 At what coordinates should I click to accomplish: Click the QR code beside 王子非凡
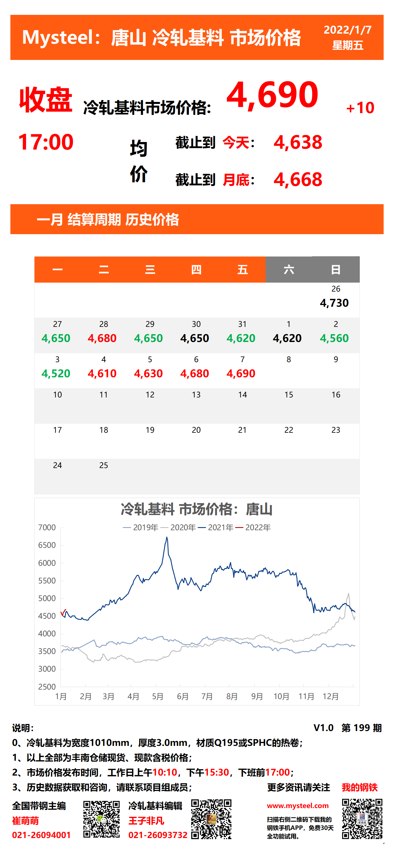click(x=211, y=819)
